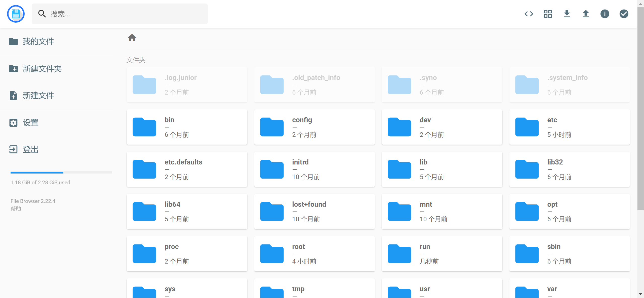Click 登出 to log out

[30, 149]
